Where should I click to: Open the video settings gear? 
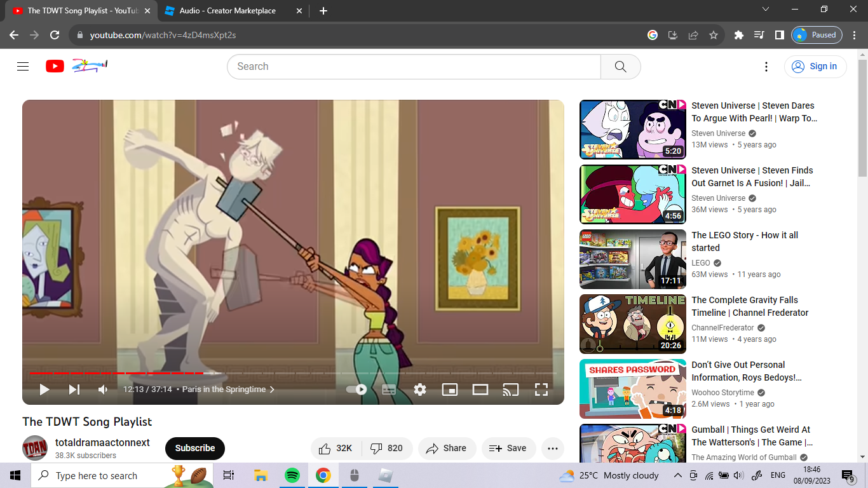pos(420,390)
